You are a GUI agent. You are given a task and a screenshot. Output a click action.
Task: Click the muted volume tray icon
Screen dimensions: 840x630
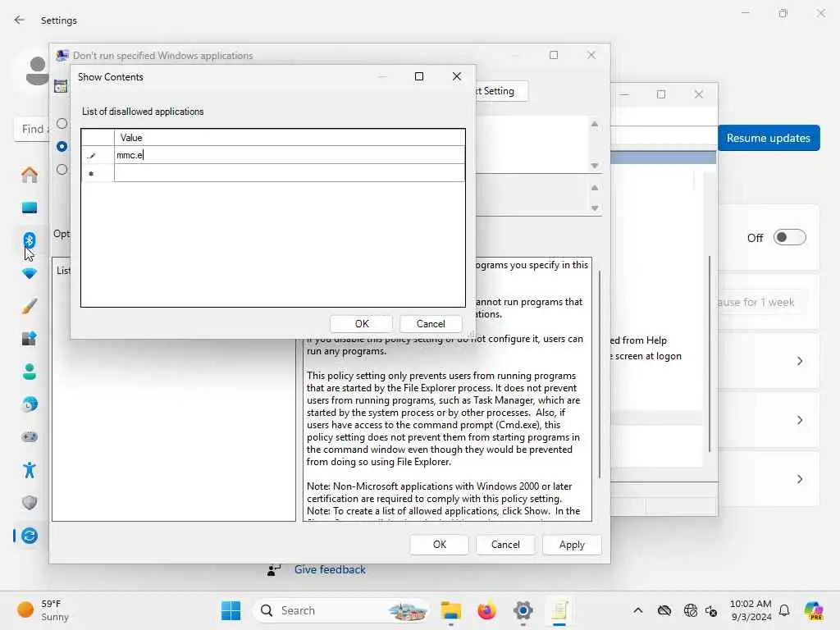point(711,610)
